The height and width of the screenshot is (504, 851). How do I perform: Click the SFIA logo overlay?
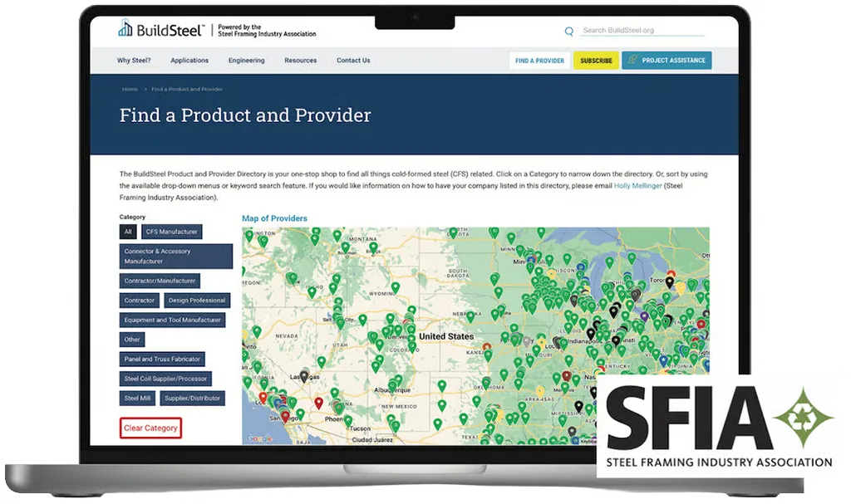[x=719, y=426]
